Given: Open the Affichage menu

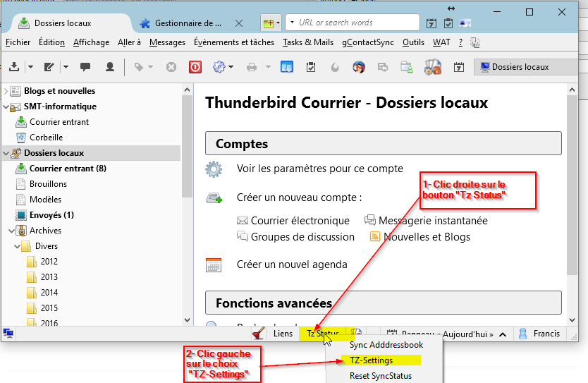Looking at the screenshot, I should point(91,42).
